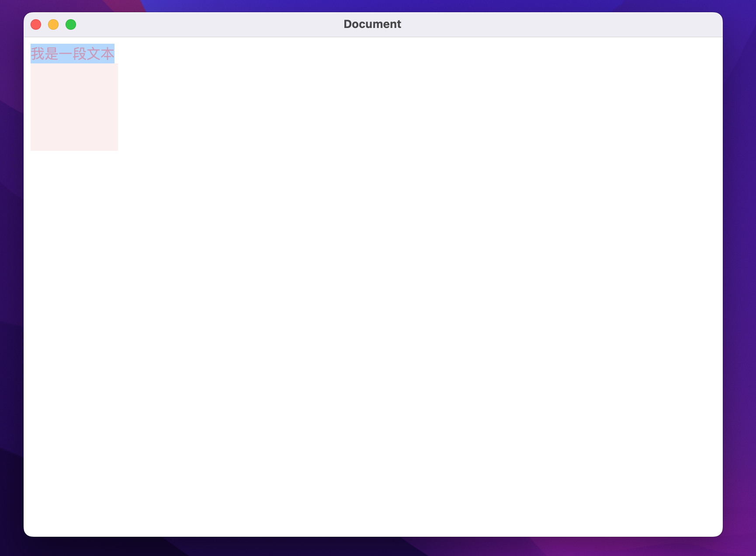Click the light pink square box

(x=74, y=107)
